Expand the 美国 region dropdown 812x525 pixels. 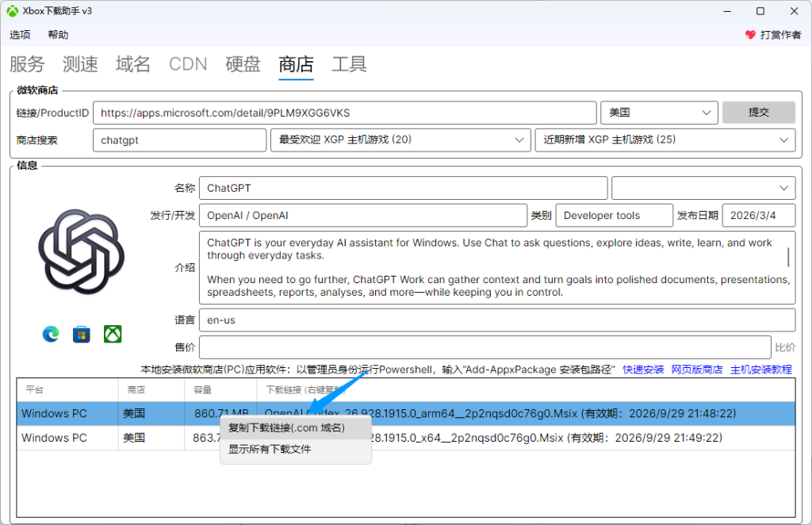(659, 113)
